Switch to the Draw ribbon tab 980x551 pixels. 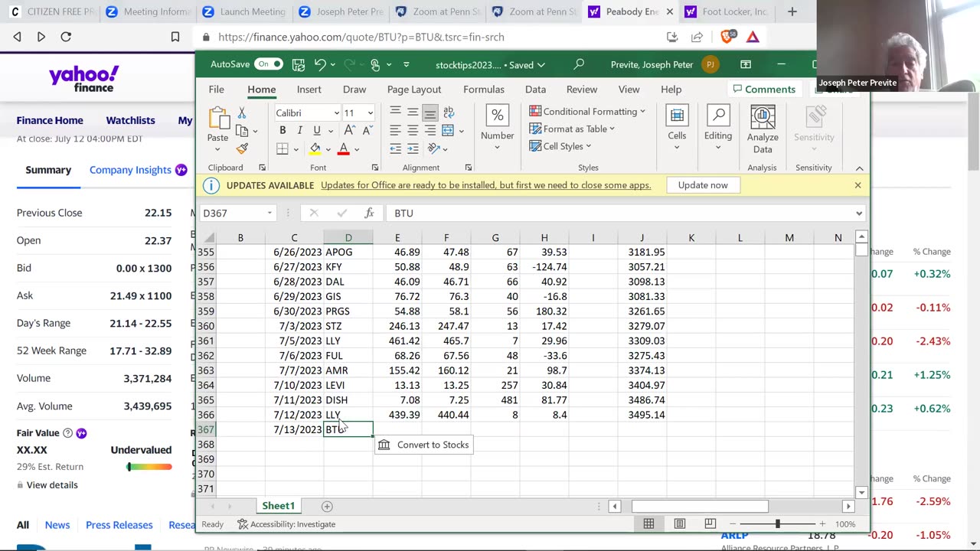(x=354, y=90)
